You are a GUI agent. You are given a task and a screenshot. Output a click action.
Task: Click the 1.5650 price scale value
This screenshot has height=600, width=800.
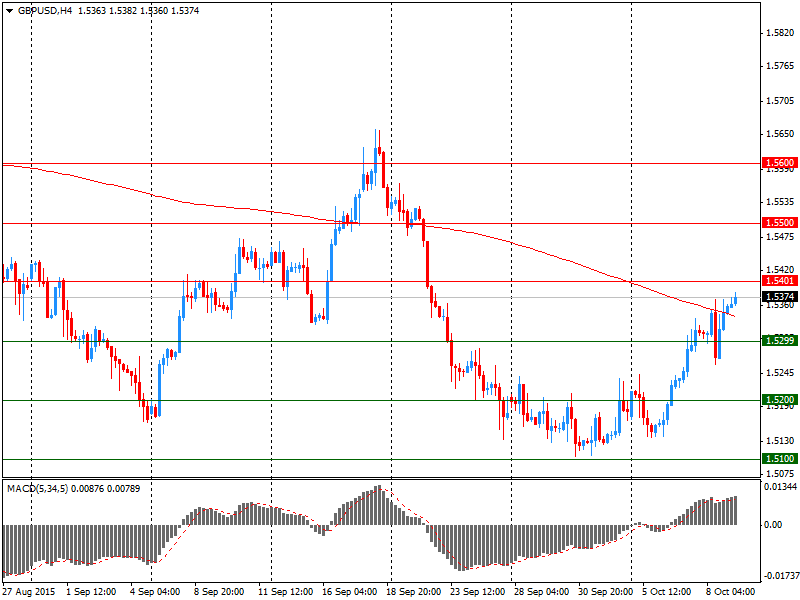pos(780,134)
